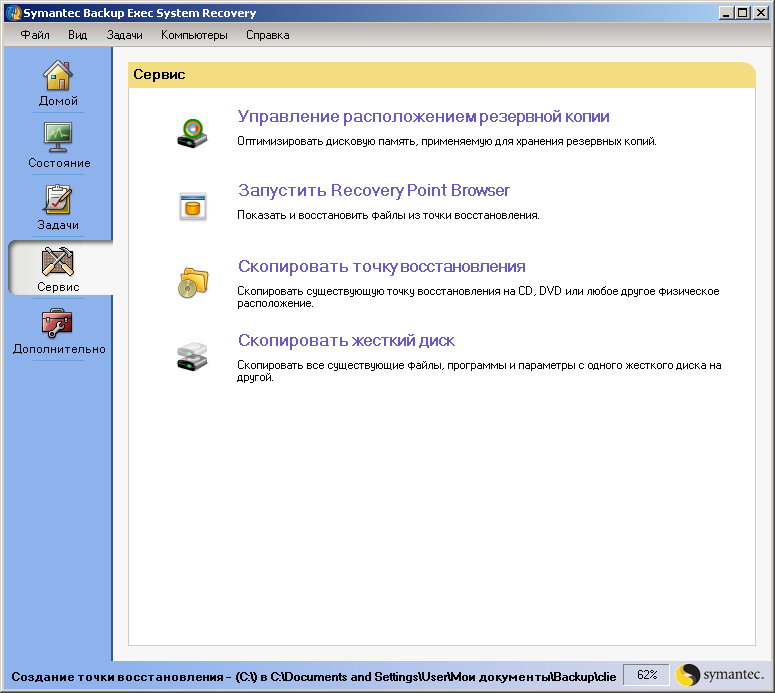Minimize the Backup Exec window
The image size is (775, 693).
tap(725, 13)
